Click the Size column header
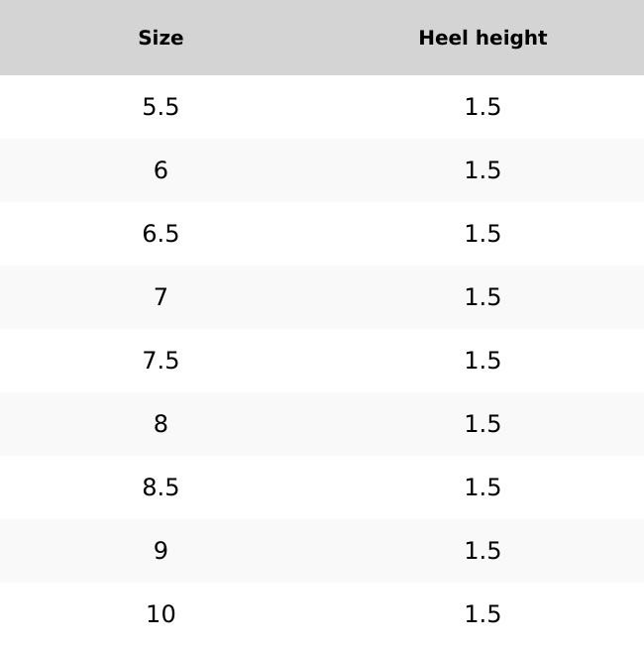 (161, 38)
